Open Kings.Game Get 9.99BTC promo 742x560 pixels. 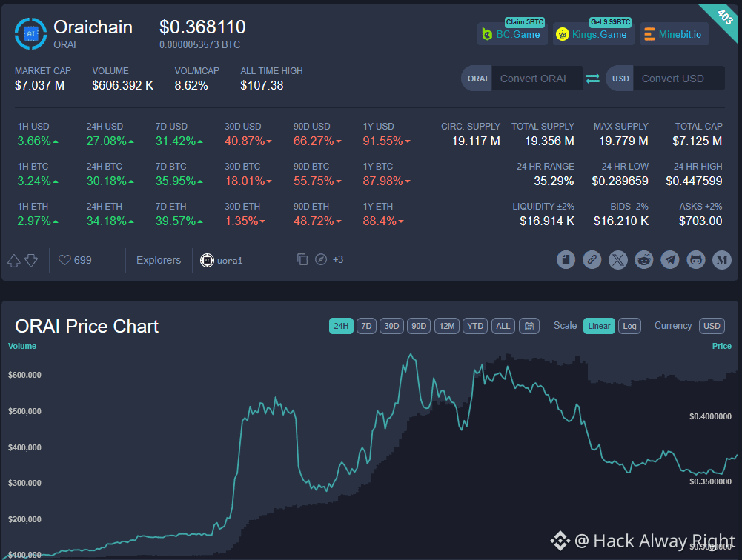(x=594, y=34)
